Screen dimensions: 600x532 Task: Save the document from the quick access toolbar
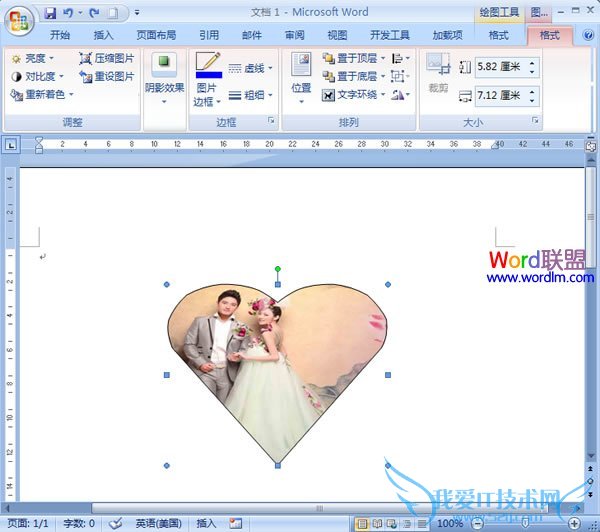point(50,13)
